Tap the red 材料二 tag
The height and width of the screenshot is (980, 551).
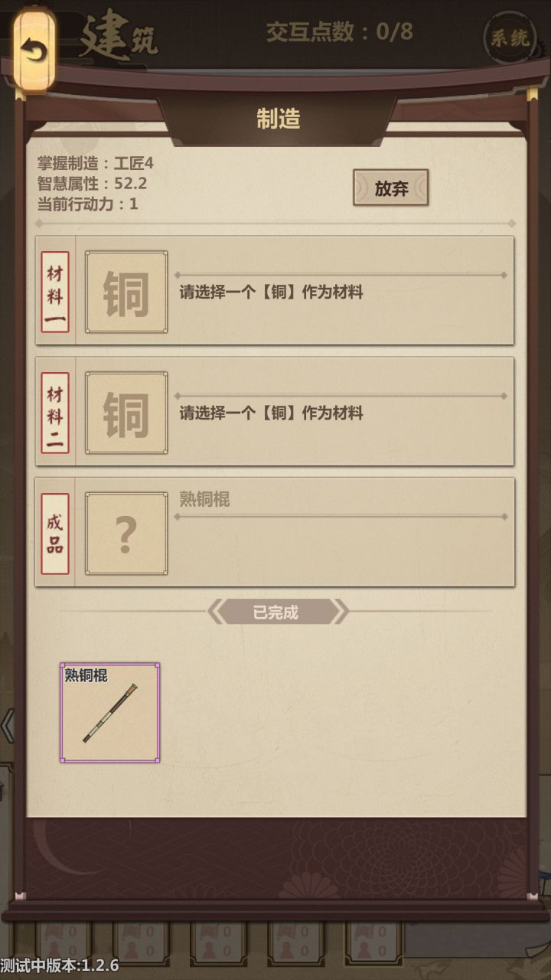[55, 413]
